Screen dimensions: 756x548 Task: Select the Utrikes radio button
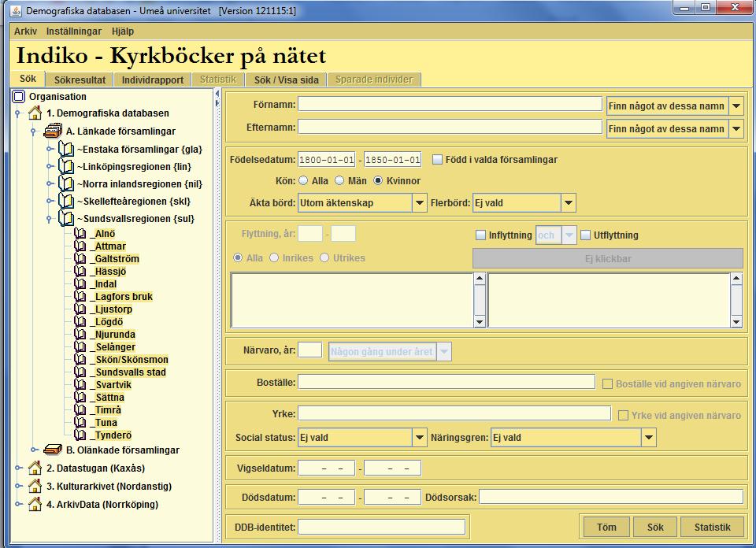(x=324, y=257)
